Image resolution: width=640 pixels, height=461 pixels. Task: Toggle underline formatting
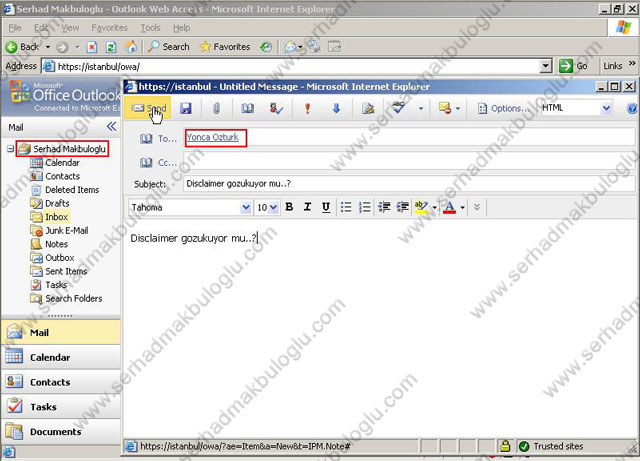click(326, 207)
